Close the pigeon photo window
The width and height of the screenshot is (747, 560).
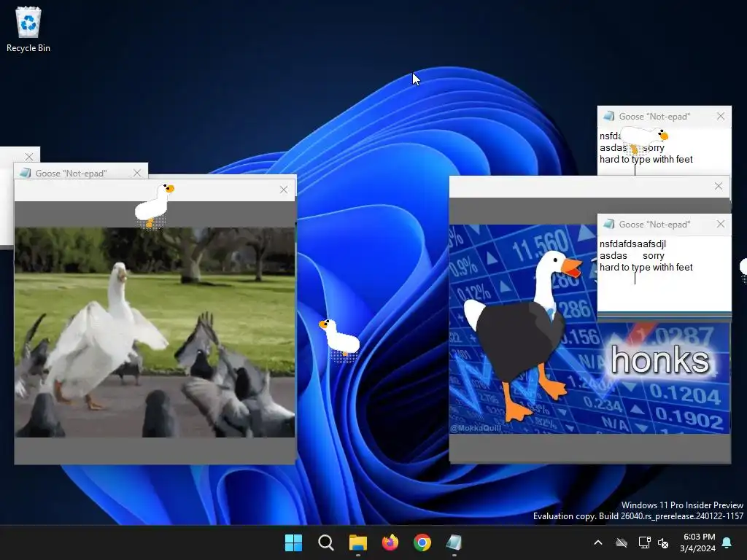[284, 190]
